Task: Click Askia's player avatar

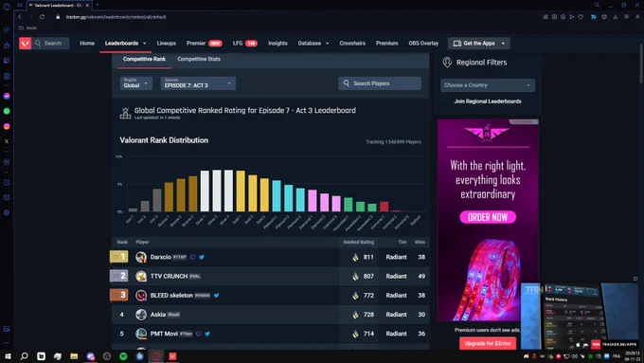Action: coord(141,315)
